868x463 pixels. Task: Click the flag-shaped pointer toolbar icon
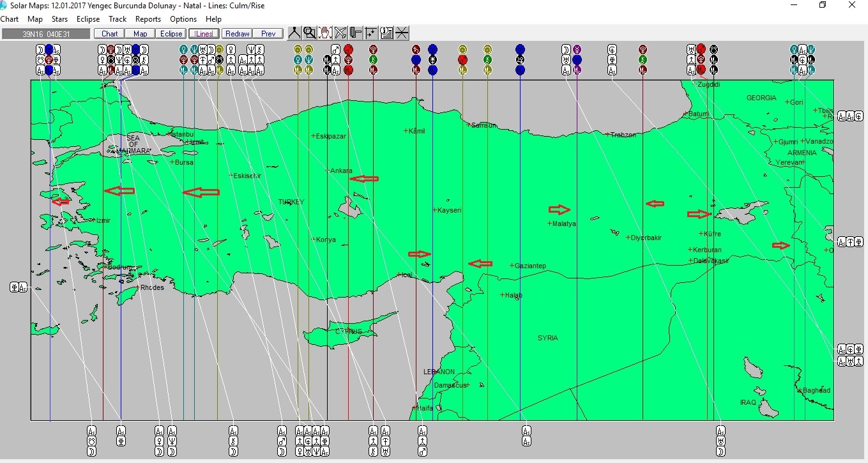pyautogui.click(x=356, y=33)
